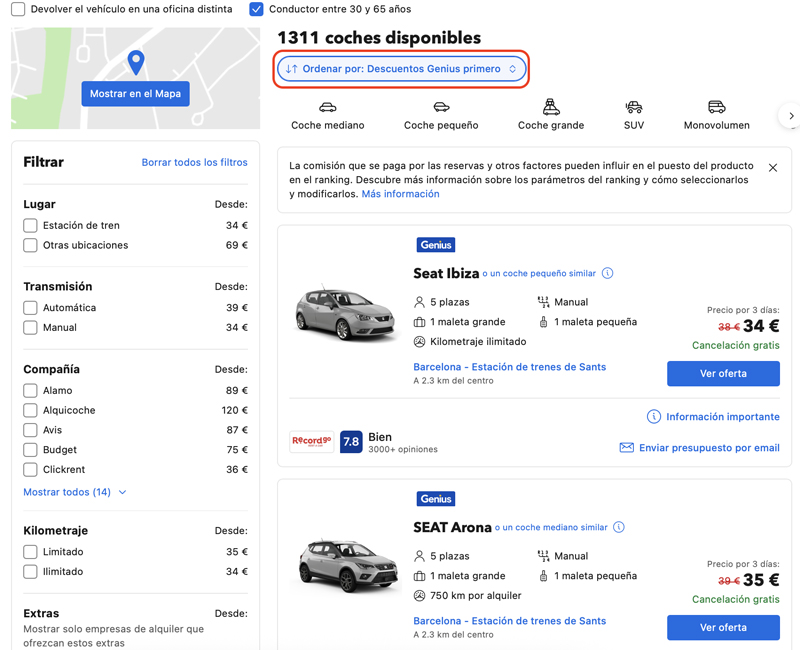This screenshot has height=650, width=800.
Task: Click 'o un coche pequeño similar' link
Action: tap(539, 273)
